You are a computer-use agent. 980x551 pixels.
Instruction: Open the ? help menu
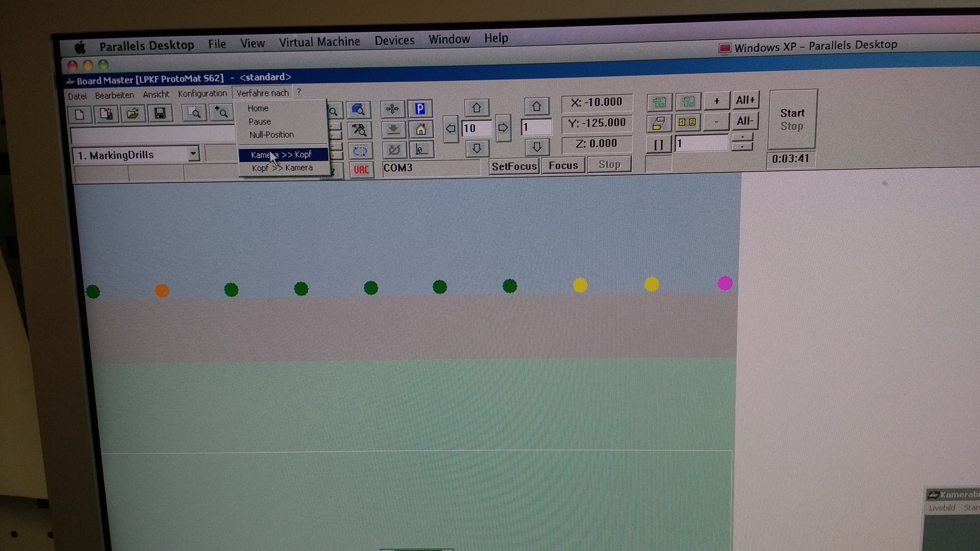point(299,92)
